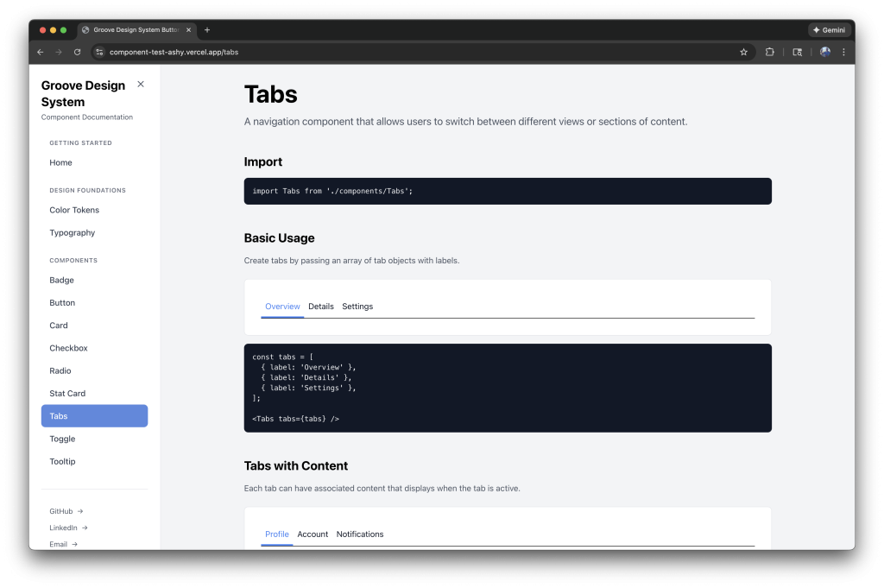Bookmark this page with the star icon

pos(743,52)
